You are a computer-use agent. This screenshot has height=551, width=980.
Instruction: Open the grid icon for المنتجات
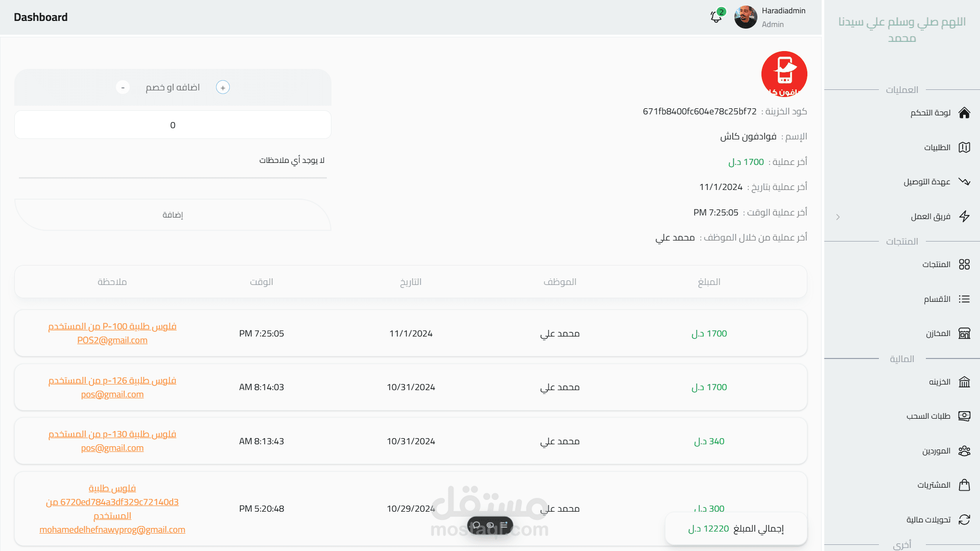click(964, 265)
